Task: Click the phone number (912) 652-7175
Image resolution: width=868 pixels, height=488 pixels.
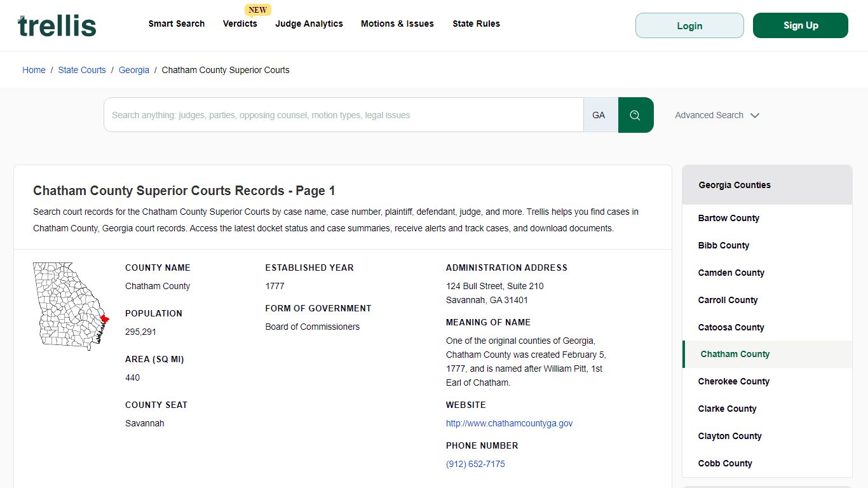Action: coord(475,464)
